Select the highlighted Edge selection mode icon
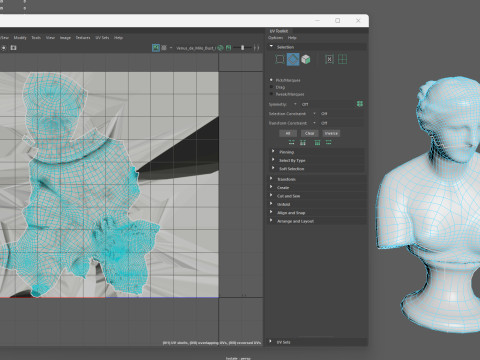Image resolution: width=480 pixels, height=360 pixels. [293, 59]
